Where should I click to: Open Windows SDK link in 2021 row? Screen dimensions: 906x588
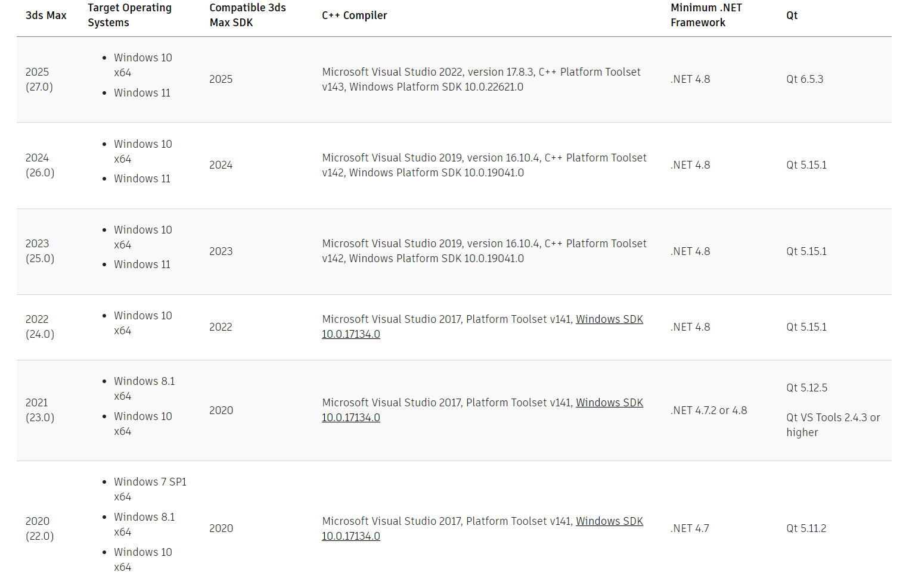tap(609, 403)
